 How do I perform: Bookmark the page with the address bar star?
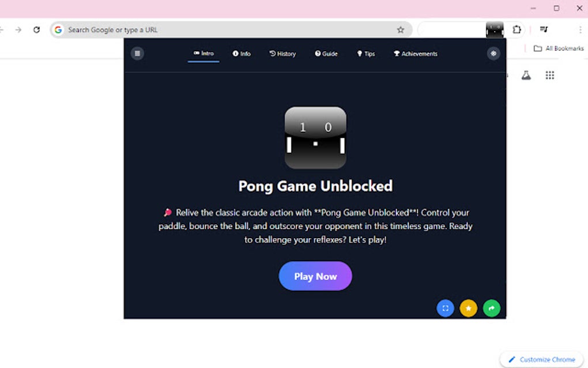400,29
